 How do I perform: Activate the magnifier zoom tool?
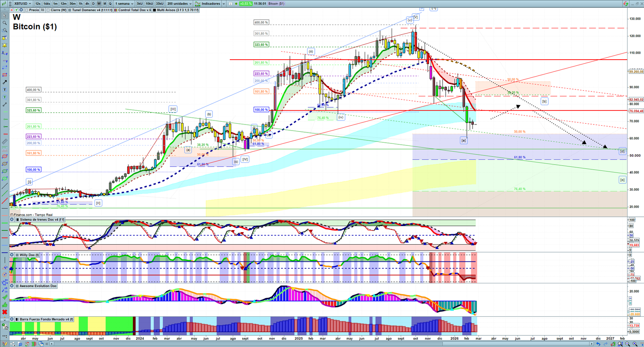(x=5, y=23)
